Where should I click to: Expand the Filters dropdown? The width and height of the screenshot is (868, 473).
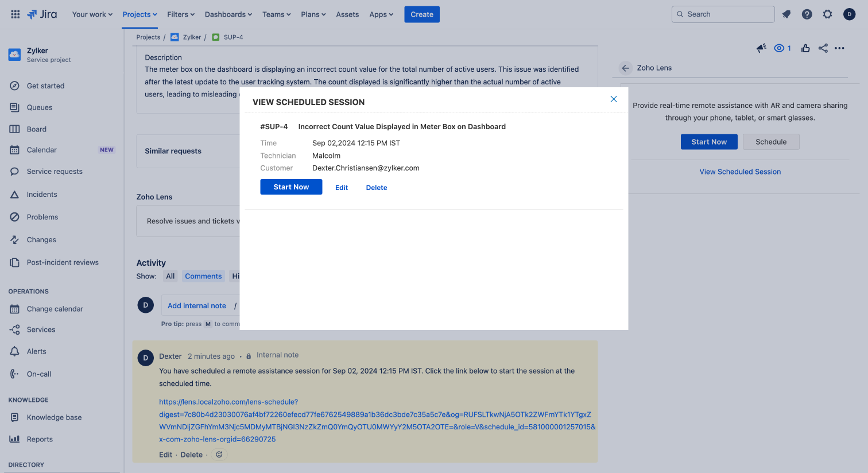[x=181, y=14]
